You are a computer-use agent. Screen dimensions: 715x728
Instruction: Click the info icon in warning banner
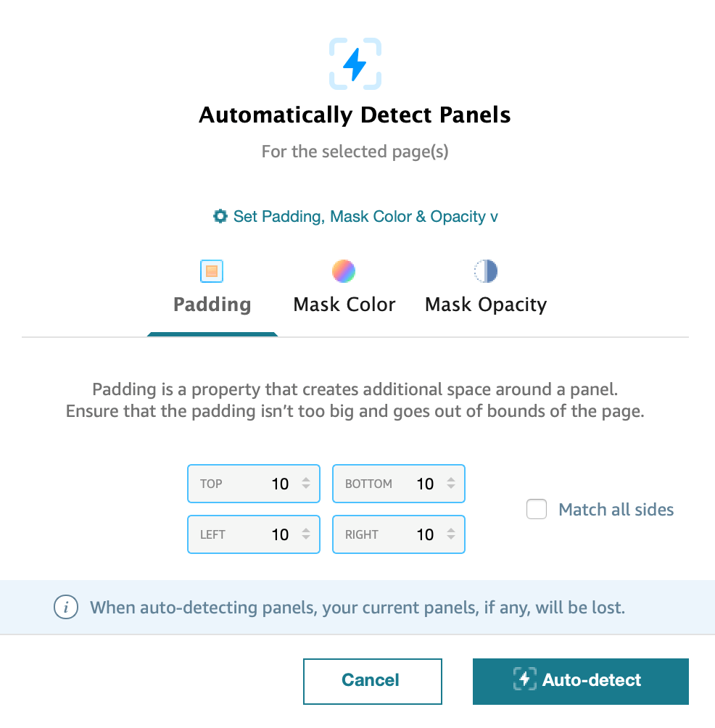pyautogui.click(x=66, y=607)
